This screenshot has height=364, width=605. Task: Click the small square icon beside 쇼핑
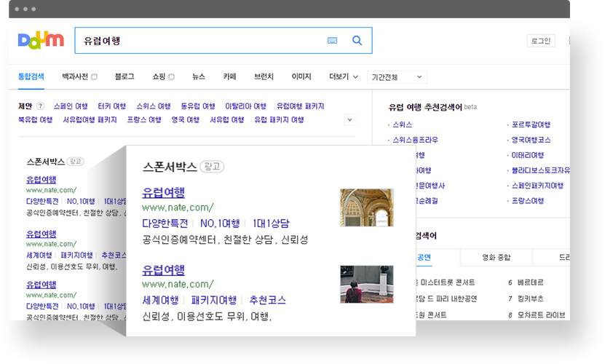[172, 77]
